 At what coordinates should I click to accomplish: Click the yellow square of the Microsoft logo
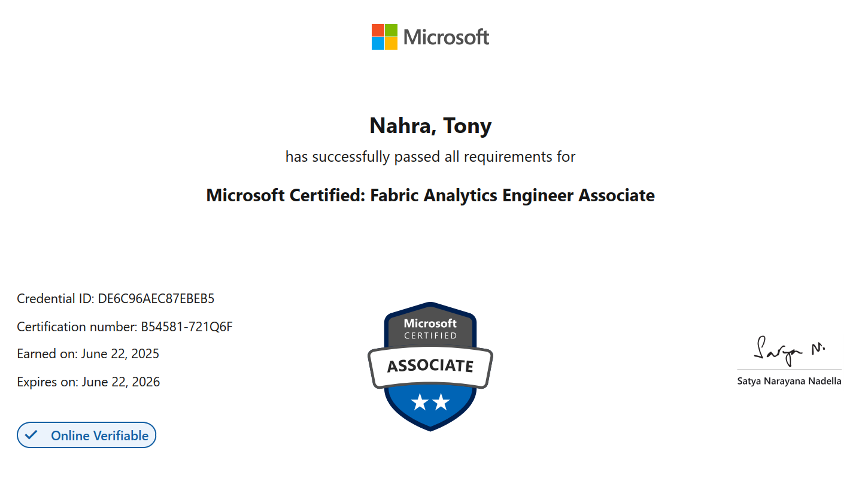pyautogui.click(x=391, y=44)
